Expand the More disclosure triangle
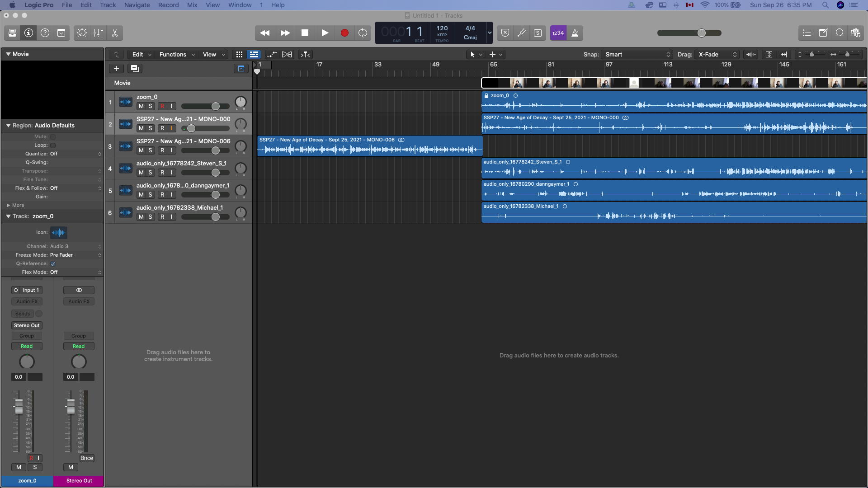This screenshot has width=868, height=488. tap(8, 206)
